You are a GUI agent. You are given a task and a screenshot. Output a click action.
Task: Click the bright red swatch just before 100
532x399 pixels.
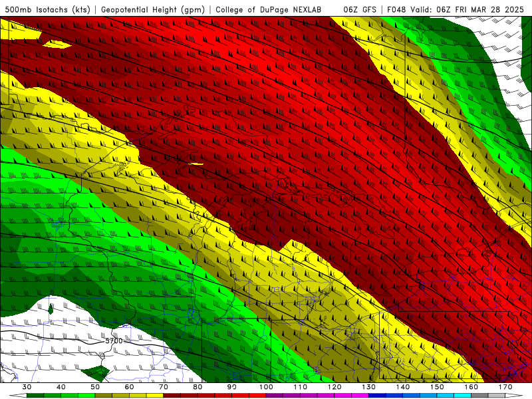click(257, 396)
